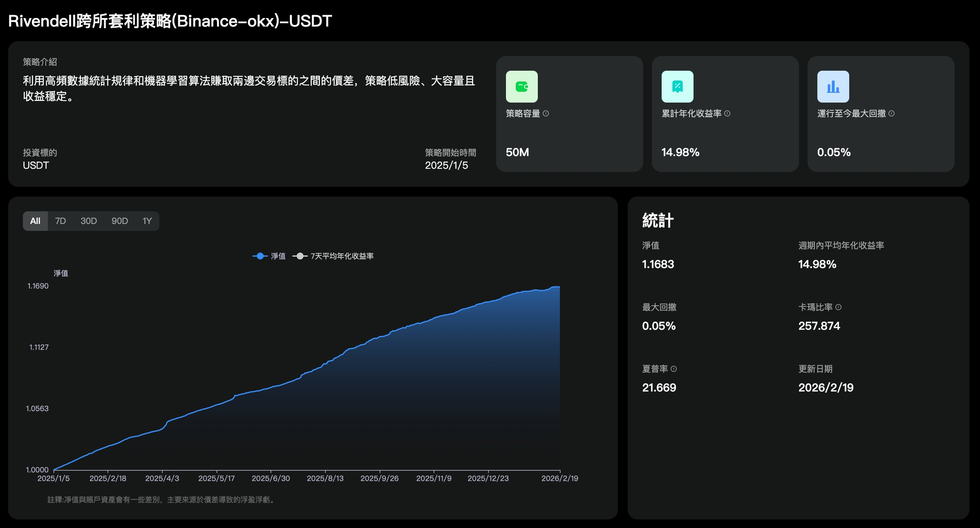
Task: Toggle 7天平均年化收益率 legend series
Action: pos(333,256)
